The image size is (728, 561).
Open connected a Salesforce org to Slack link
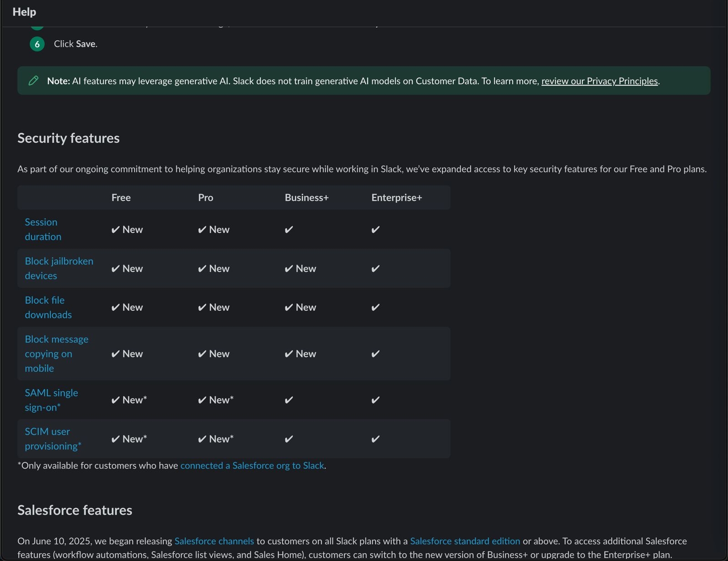[x=252, y=466]
